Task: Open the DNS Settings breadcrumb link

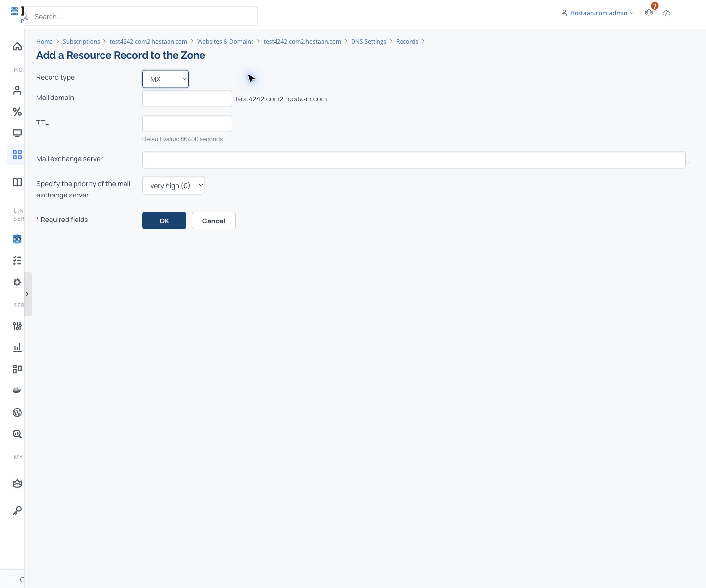Action: point(369,42)
